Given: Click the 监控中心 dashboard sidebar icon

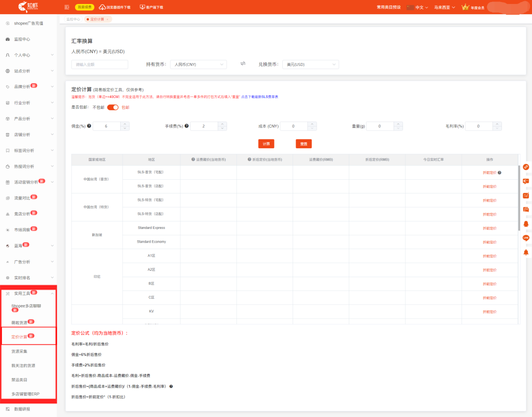Looking at the screenshot, I should pyautogui.click(x=7, y=39).
